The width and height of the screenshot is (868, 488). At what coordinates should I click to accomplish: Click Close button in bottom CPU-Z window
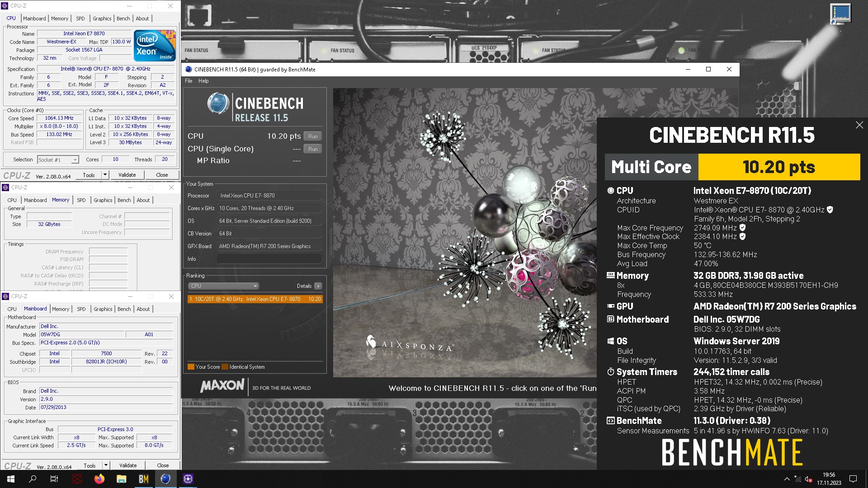click(163, 465)
